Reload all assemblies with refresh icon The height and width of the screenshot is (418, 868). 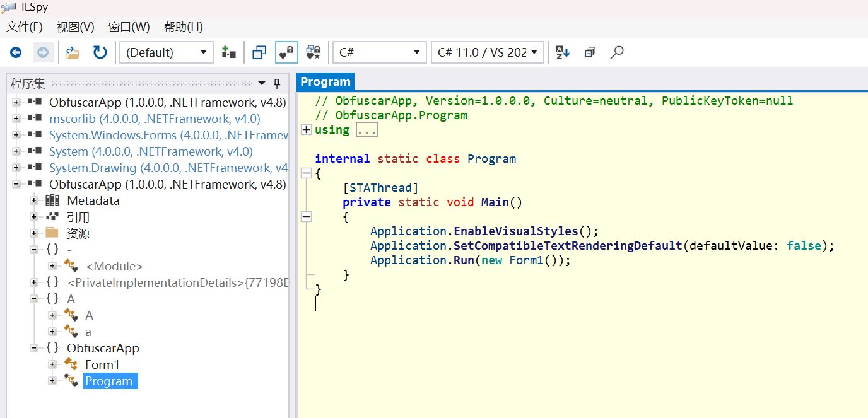(100, 52)
